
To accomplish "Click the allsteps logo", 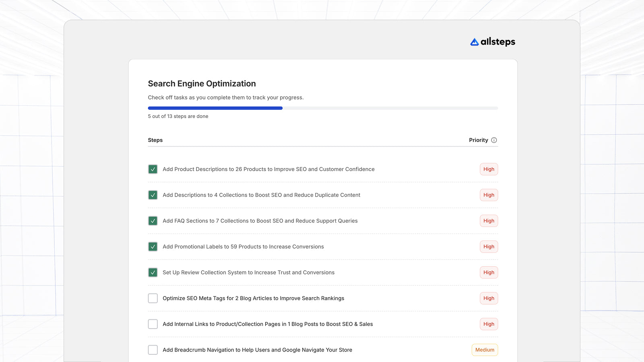I will pyautogui.click(x=492, y=41).
